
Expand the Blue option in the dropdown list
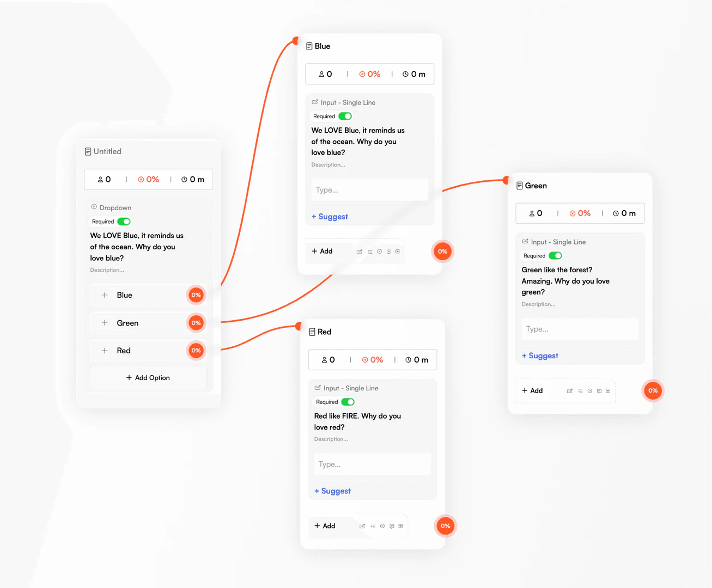point(104,295)
